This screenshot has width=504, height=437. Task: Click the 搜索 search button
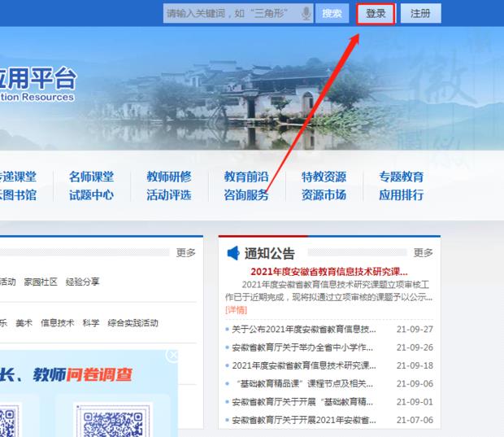coord(332,14)
